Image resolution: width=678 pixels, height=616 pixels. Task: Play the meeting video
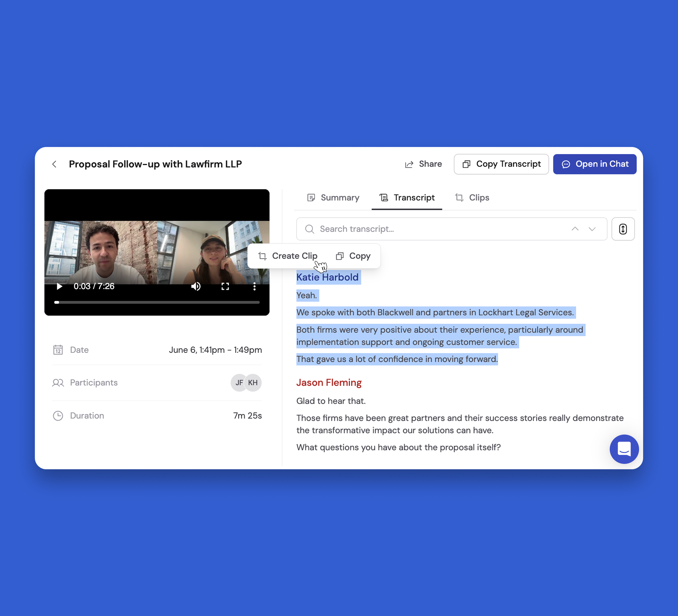click(x=59, y=286)
